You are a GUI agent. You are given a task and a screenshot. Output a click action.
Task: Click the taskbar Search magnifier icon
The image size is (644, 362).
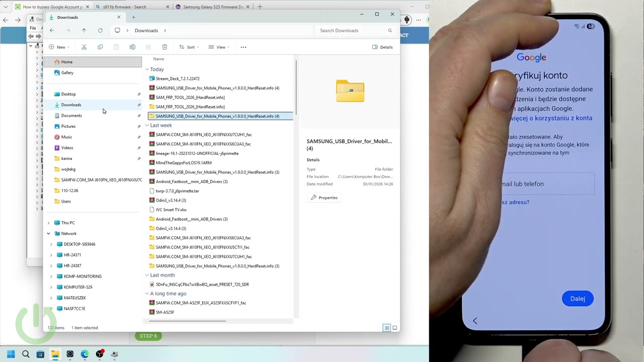[x=26, y=354]
